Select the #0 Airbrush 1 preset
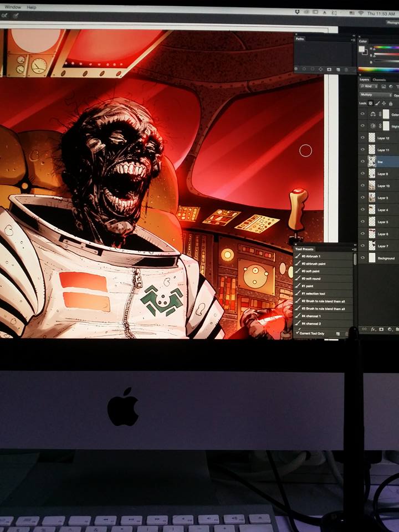This screenshot has width=399, height=532. 323,256
